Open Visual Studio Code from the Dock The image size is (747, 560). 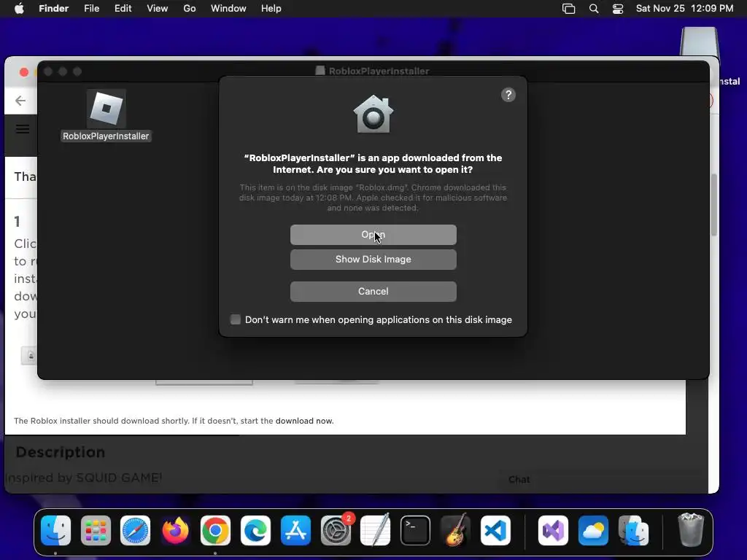point(495,531)
